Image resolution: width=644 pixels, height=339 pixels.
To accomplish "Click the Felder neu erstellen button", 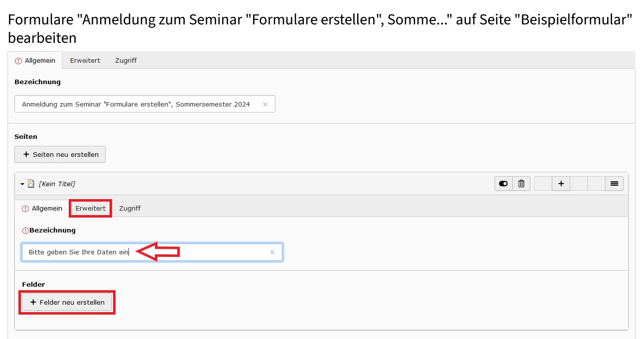I will tap(67, 302).
